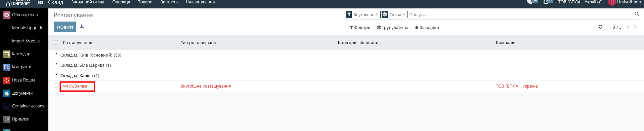Viewport: 644px width, 131px height.
Task: Open the Товари menu
Action: tap(145, 2)
